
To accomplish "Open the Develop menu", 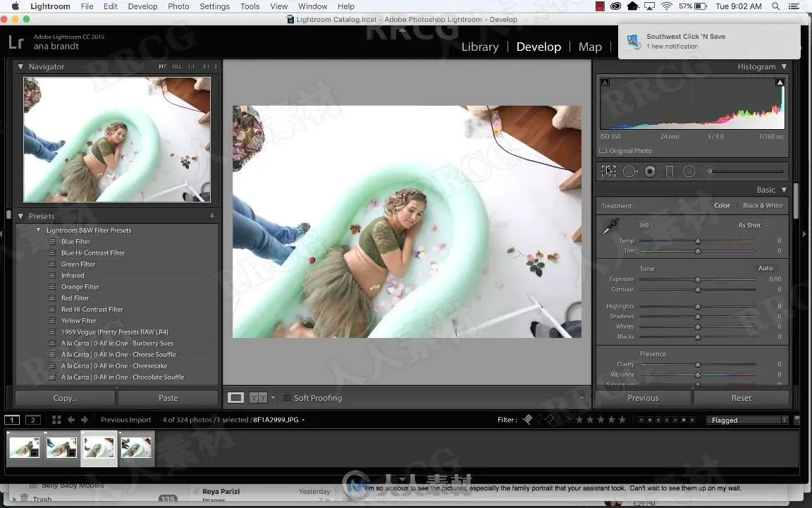I will [x=142, y=6].
